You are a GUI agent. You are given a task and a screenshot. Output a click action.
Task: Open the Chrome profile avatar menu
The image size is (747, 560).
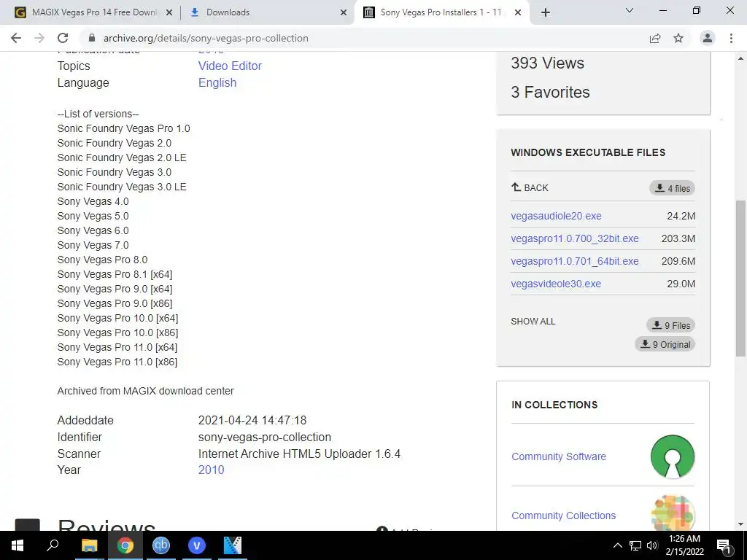(708, 38)
